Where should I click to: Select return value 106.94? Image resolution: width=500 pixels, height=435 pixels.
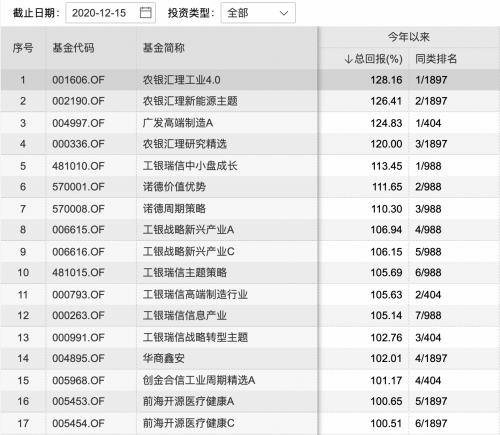pos(386,230)
